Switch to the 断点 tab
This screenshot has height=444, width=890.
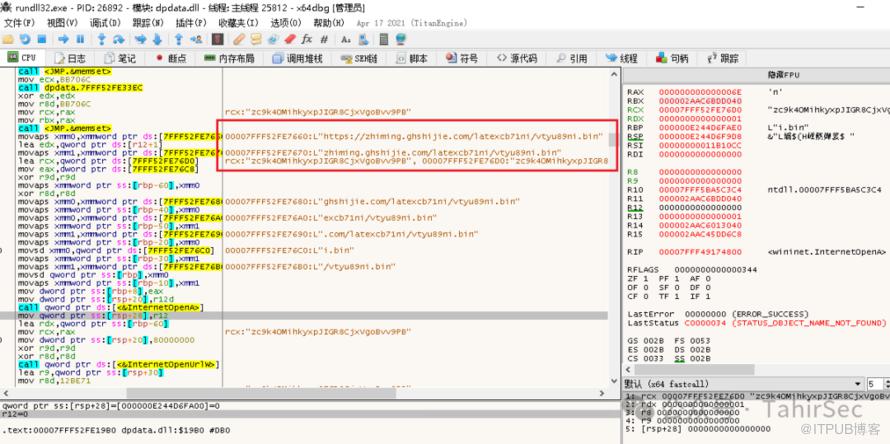(x=170, y=59)
